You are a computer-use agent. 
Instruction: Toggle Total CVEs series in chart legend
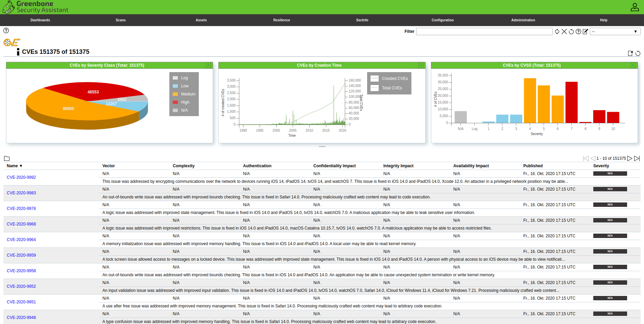(x=391, y=88)
